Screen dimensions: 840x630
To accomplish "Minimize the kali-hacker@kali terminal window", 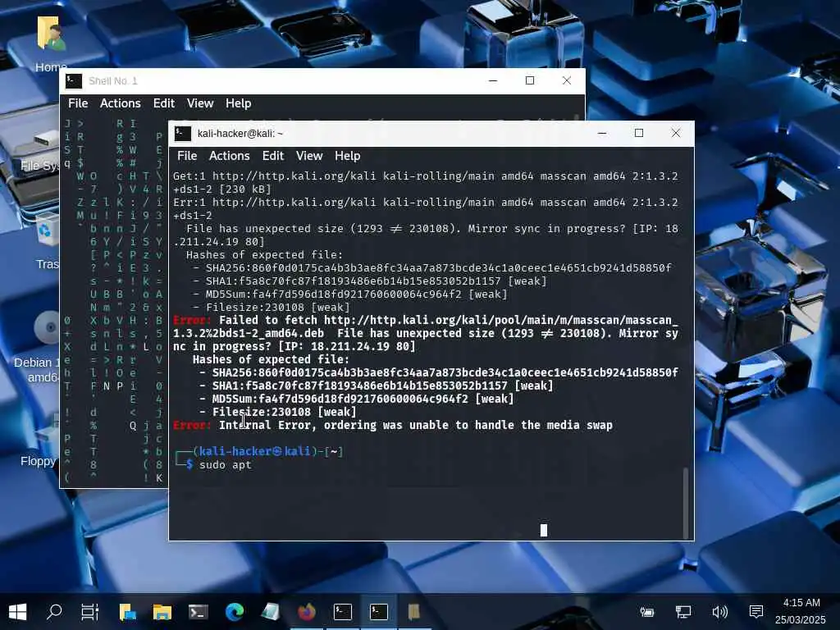I will [602, 133].
